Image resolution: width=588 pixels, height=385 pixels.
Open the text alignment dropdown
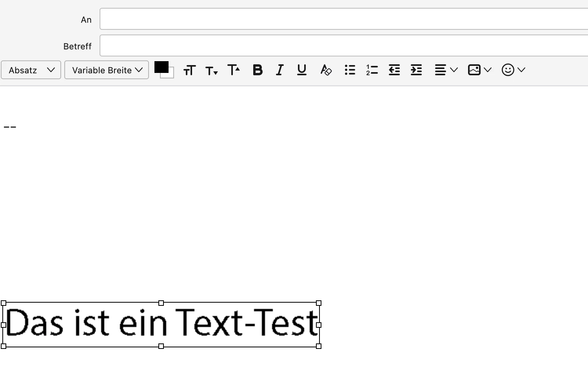tap(446, 70)
